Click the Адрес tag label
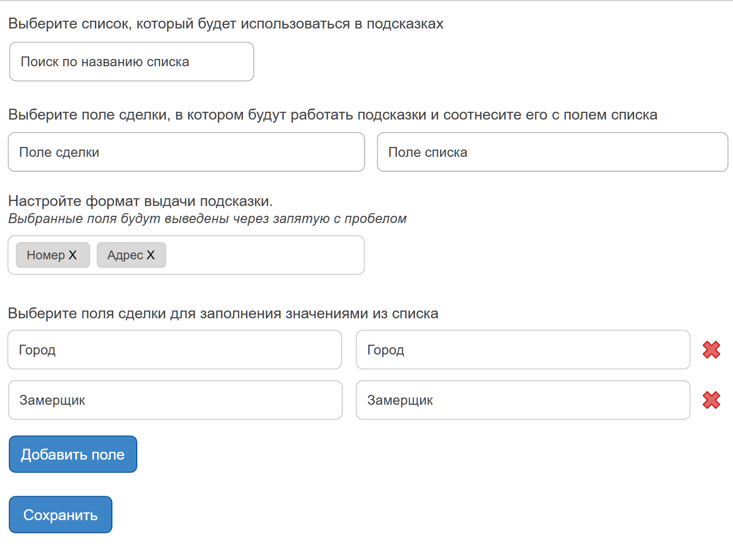The height and width of the screenshot is (560, 733). 125,255
